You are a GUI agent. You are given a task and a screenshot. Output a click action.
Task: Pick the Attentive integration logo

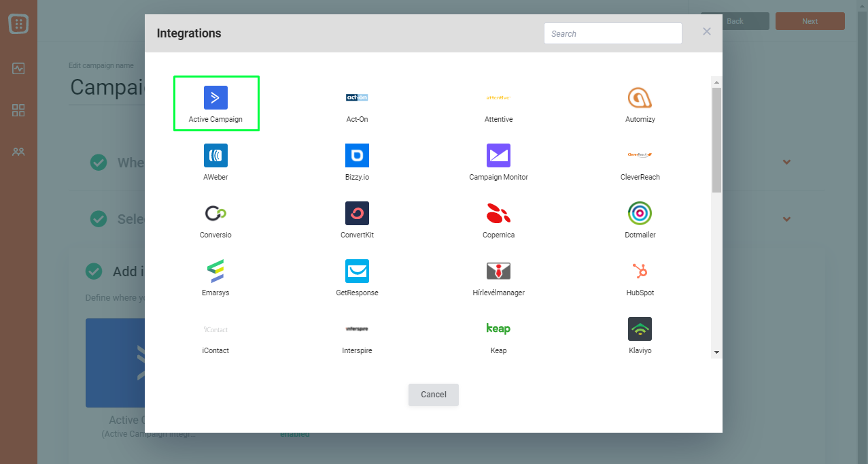[x=498, y=97]
